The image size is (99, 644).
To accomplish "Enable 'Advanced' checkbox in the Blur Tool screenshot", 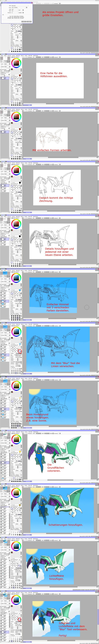I will click(11, 368).
